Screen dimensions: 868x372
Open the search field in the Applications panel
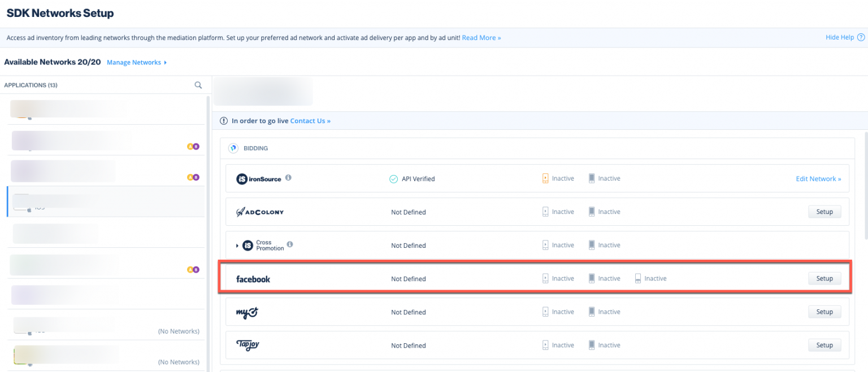pos(198,85)
